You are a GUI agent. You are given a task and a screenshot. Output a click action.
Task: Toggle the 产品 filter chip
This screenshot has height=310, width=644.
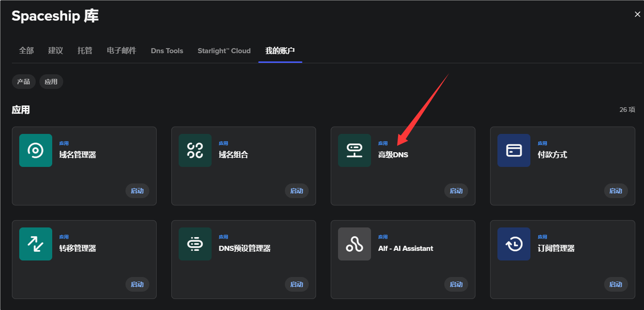click(x=23, y=82)
